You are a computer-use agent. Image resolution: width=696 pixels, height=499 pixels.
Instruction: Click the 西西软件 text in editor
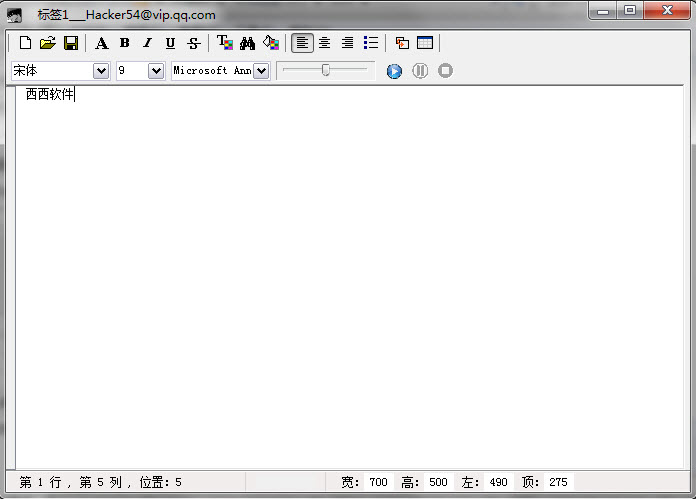pyautogui.click(x=50, y=94)
